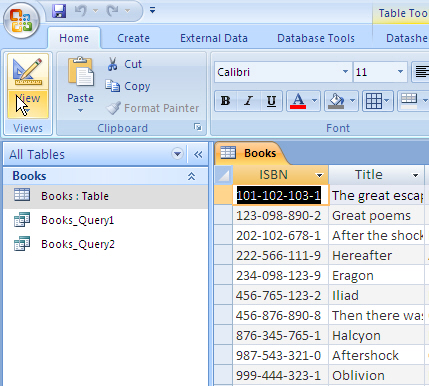Toggle italic formatting
This screenshot has width=429, height=386.
click(248, 101)
